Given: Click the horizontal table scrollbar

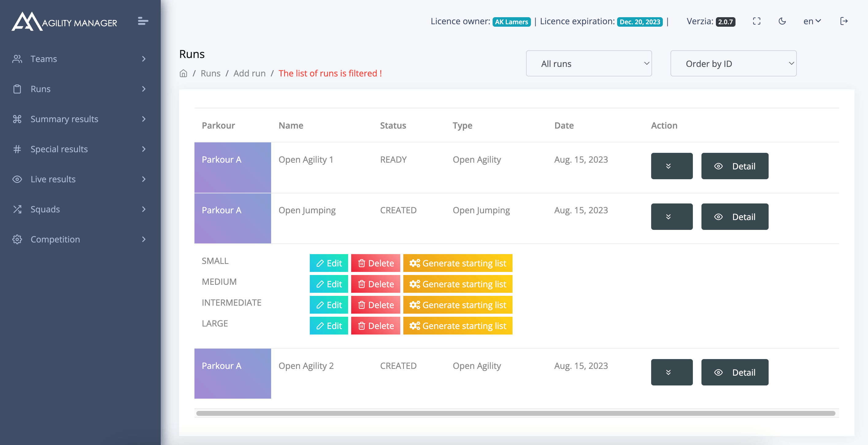Looking at the screenshot, I should click(516, 413).
